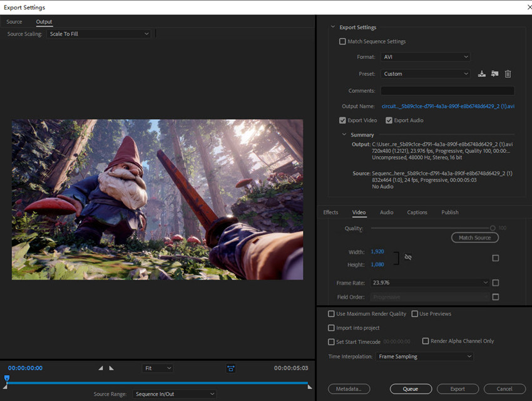Enable Match Sequence Settings checkbox
The image size is (532, 401).
(x=342, y=41)
